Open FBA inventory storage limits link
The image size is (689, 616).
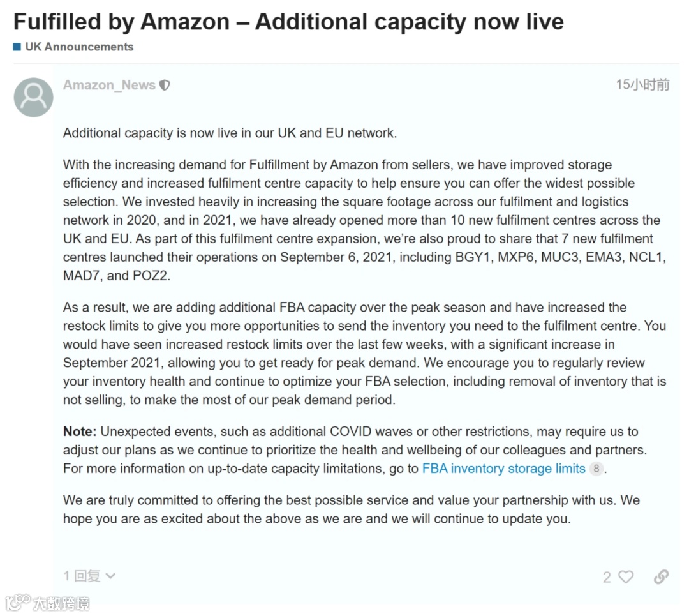tap(503, 469)
